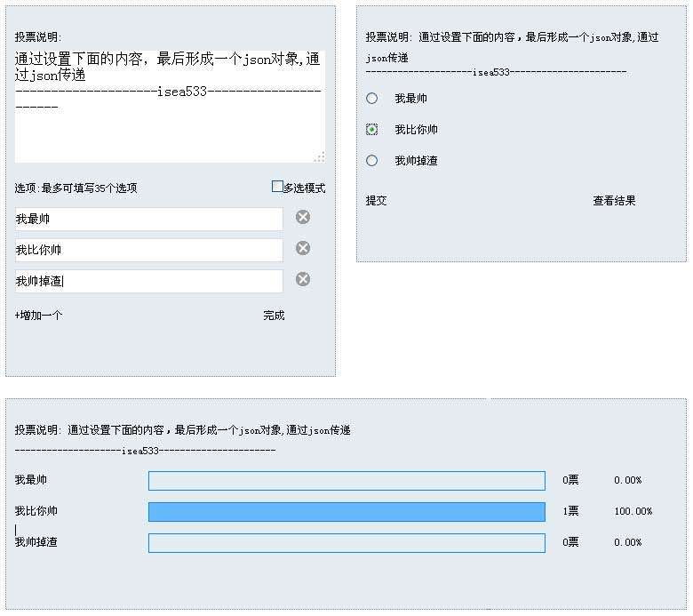The width and height of the screenshot is (693, 616).
Task: Click the X icon beside 我帅掉渣 input
Action: coord(303,279)
